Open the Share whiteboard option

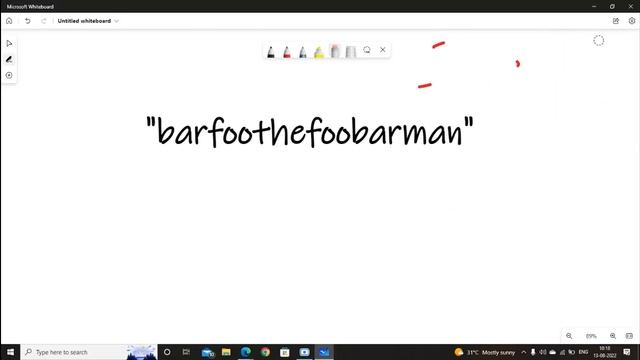coord(616,21)
